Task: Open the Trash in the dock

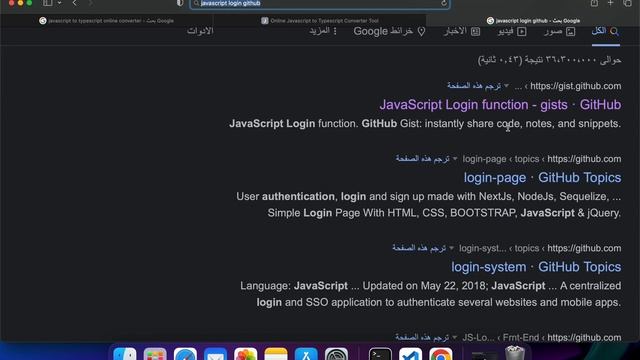Action: pyautogui.click(x=515, y=353)
